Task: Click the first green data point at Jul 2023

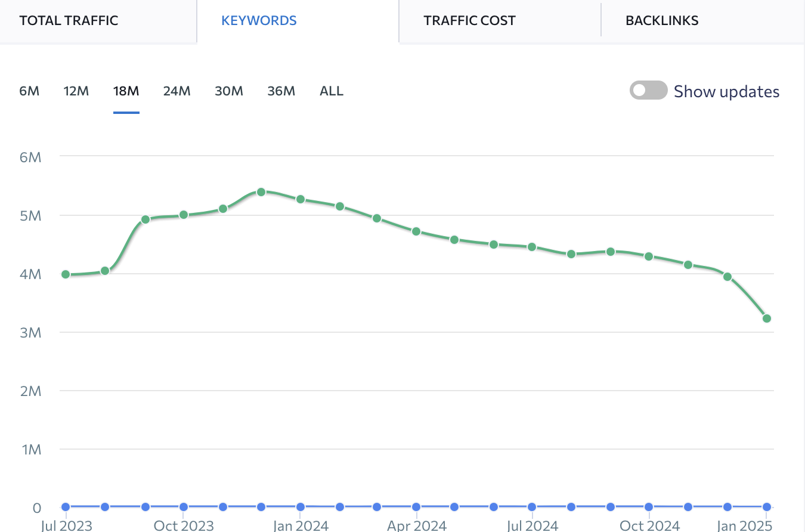Action: pos(66,274)
